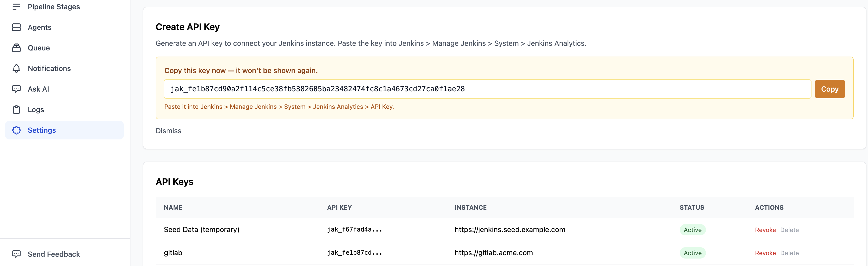Click the Notifications bell icon
Viewport: 868px width, 266px height.
(x=16, y=68)
